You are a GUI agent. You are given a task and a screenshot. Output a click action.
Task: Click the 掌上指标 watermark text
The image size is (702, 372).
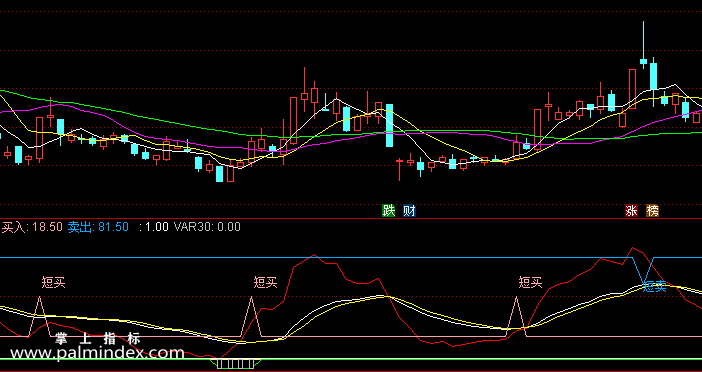tap(98, 338)
